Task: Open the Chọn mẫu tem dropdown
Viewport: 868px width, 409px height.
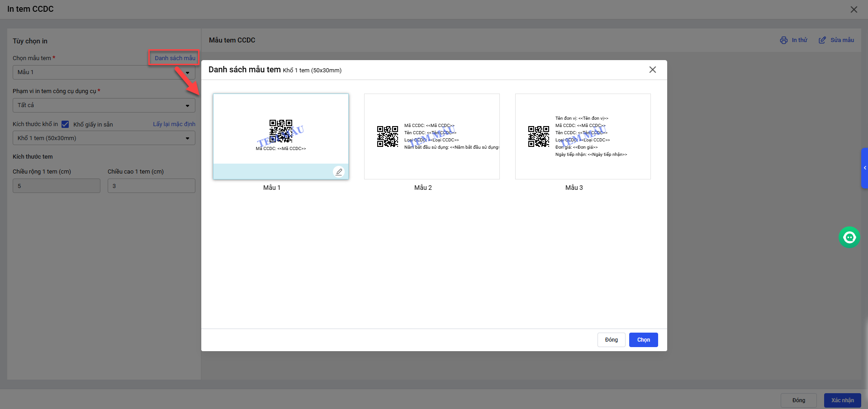Action: point(104,72)
